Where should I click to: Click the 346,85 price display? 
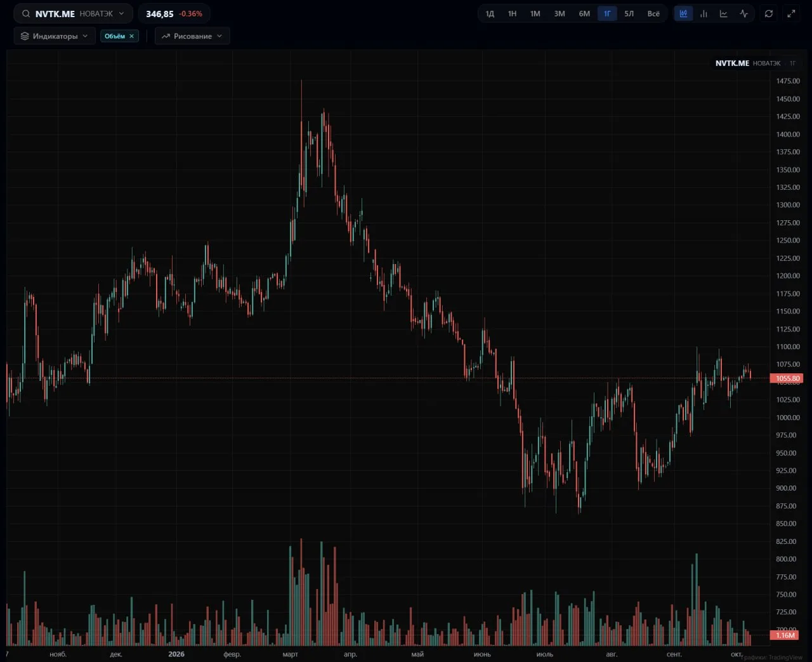pos(159,13)
